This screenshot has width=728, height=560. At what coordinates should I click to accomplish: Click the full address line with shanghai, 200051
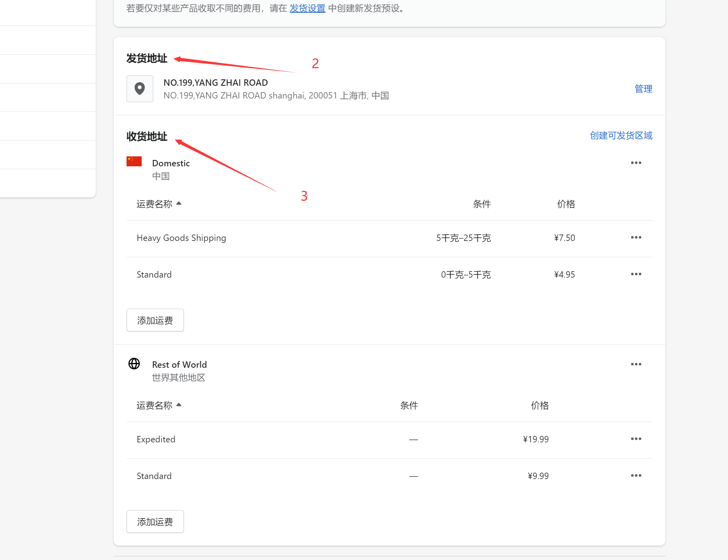276,96
